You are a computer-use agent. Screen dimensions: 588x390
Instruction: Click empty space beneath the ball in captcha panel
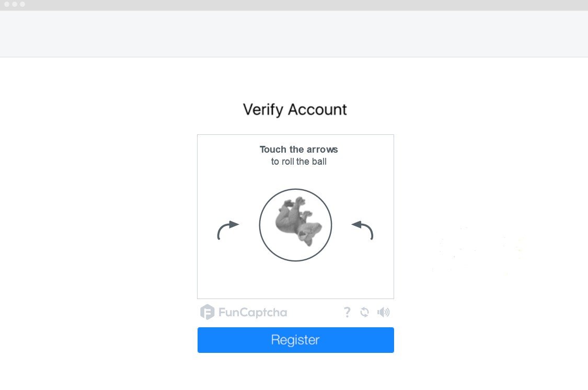point(295,281)
